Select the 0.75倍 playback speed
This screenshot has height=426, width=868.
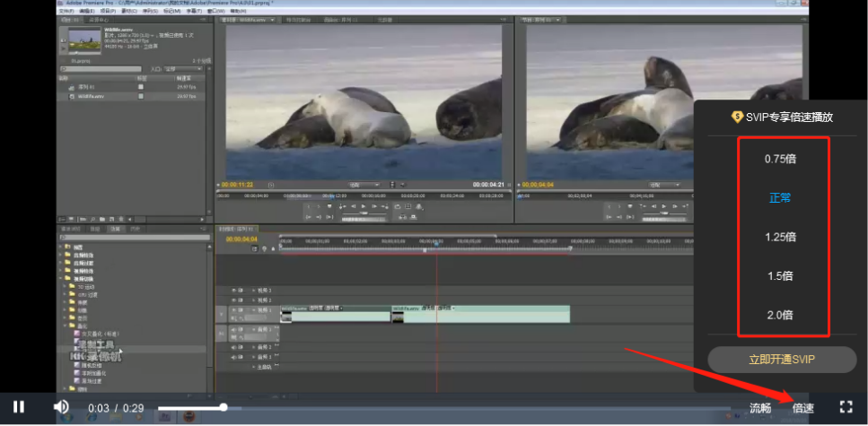tap(780, 159)
